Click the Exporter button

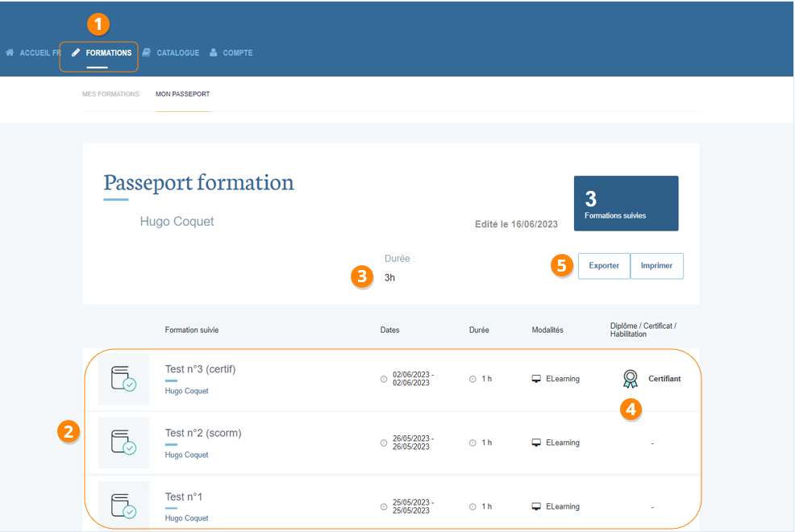coord(603,266)
